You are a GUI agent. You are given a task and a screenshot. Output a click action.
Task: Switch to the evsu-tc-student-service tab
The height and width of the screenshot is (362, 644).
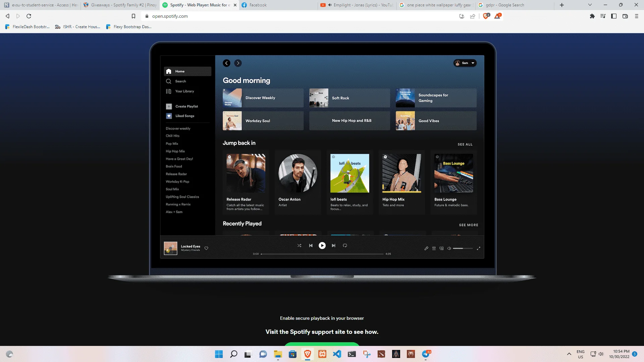tap(41, 5)
